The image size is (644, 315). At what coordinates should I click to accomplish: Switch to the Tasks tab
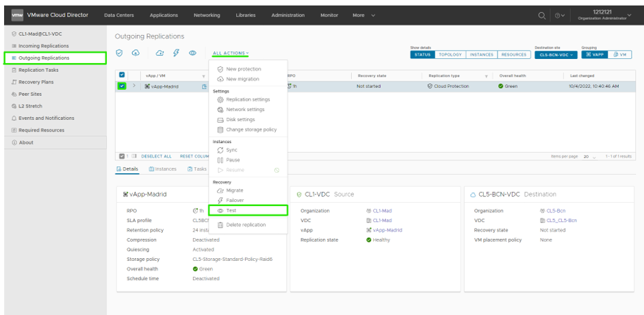197,169
